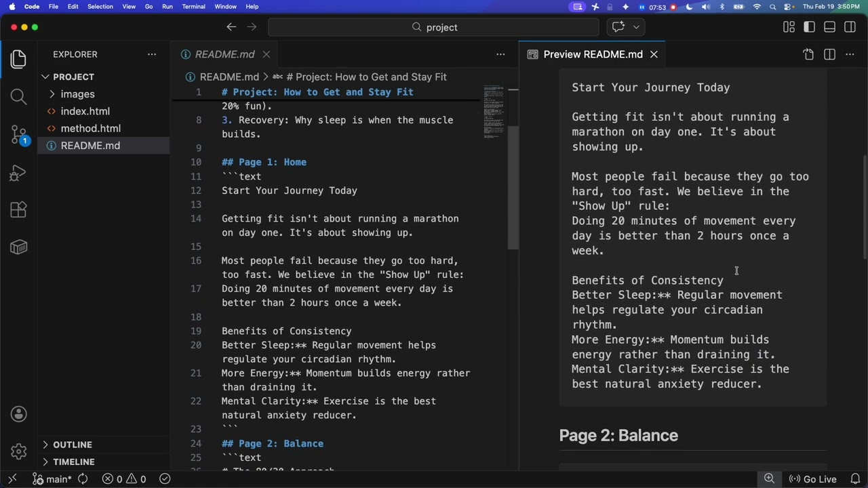Open the remote window indicator in status bar
868x488 pixels.
(12, 479)
